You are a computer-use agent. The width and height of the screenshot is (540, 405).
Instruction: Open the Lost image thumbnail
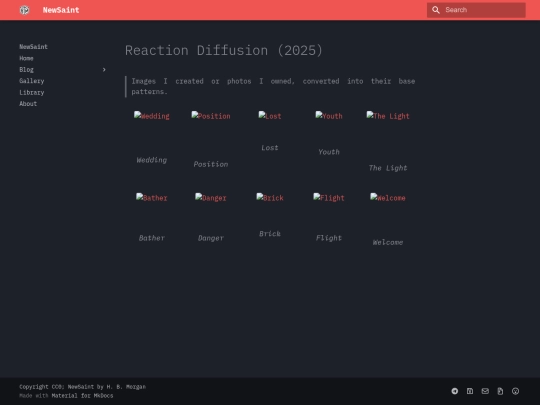[x=270, y=116]
